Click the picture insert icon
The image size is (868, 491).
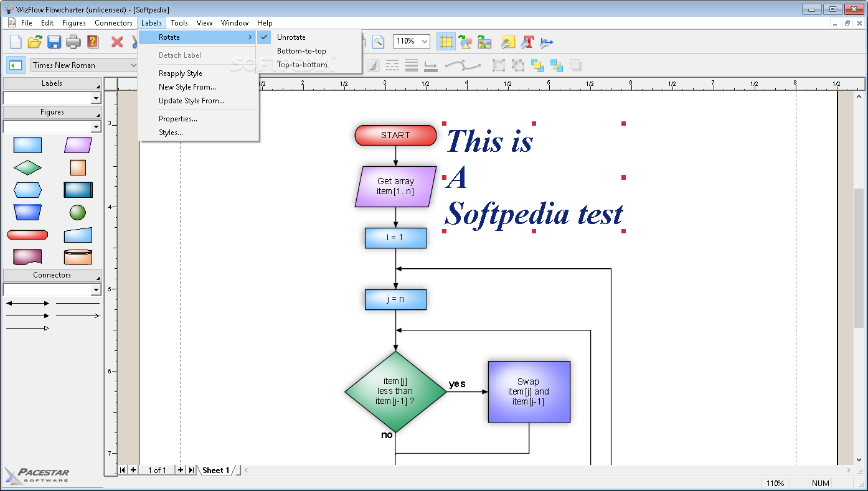pos(484,42)
